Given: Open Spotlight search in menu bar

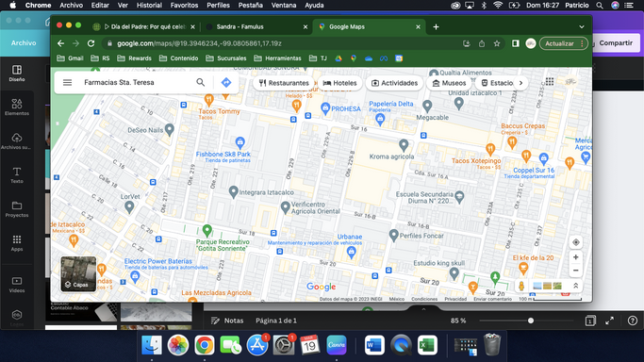Looking at the screenshot, I should point(600,6).
